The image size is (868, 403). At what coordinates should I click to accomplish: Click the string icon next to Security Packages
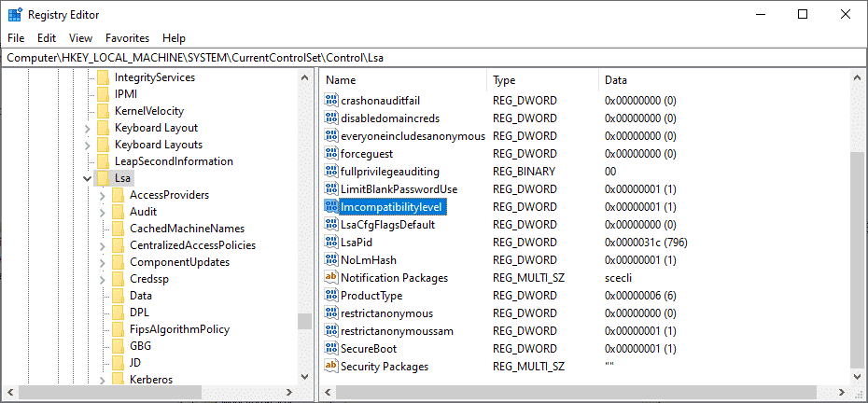[331, 367]
